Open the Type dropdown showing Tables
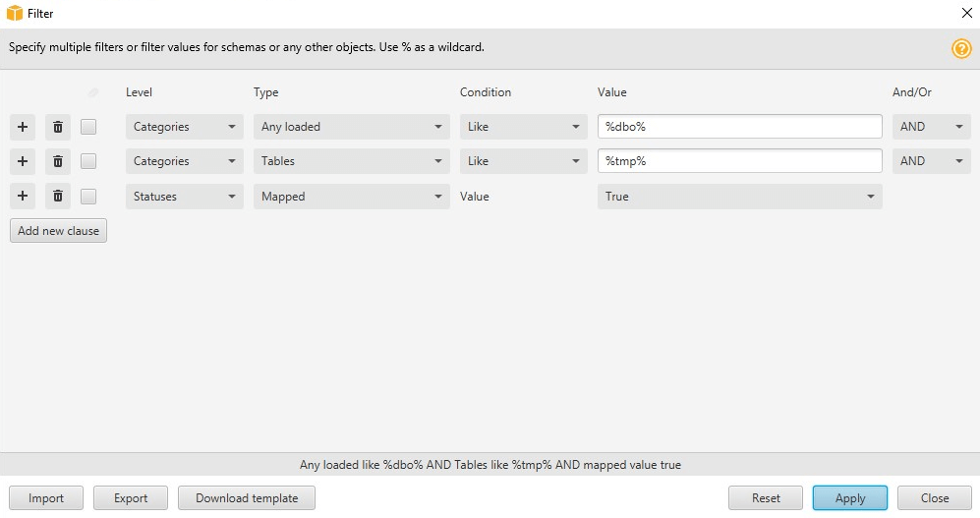The width and height of the screenshot is (980, 518). [351, 161]
